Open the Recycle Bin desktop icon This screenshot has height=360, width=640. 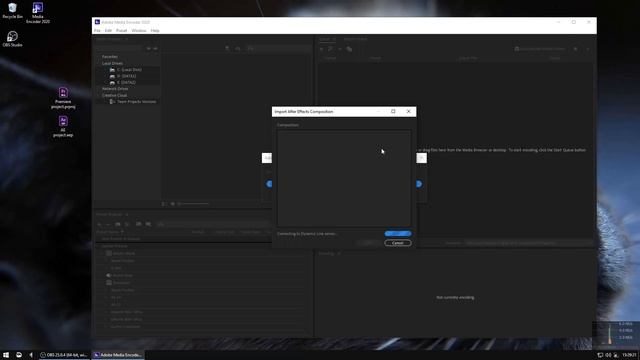[12, 11]
